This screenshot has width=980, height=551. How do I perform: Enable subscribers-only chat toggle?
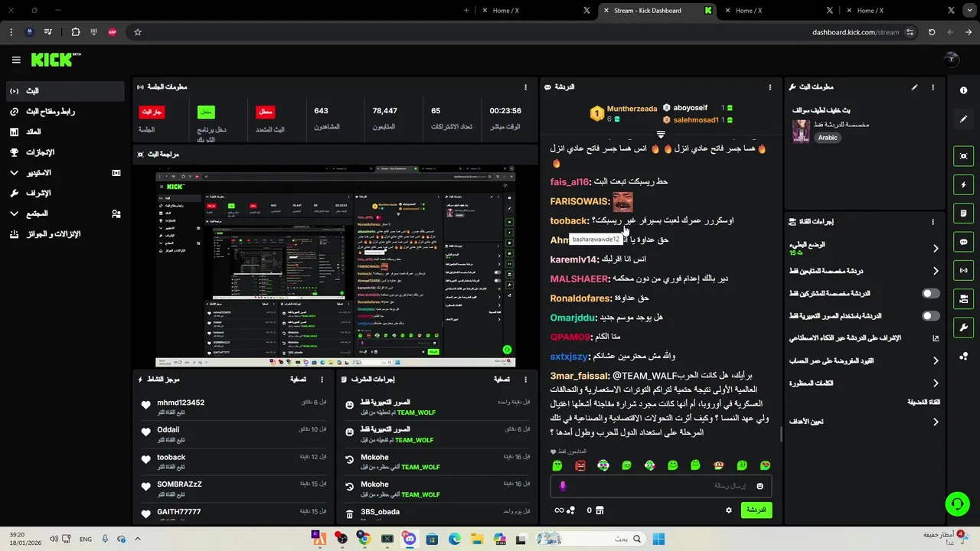(930, 293)
